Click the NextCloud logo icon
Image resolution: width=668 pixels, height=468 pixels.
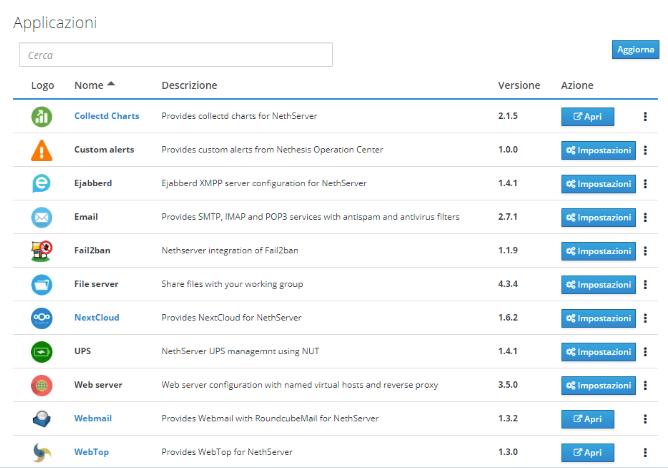tap(42, 318)
